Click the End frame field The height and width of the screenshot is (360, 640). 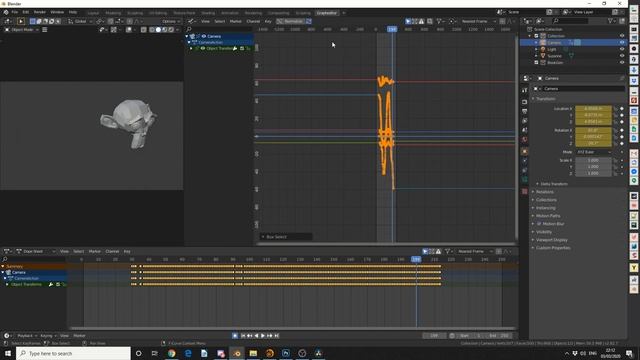pyautogui.click(x=498, y=336)
